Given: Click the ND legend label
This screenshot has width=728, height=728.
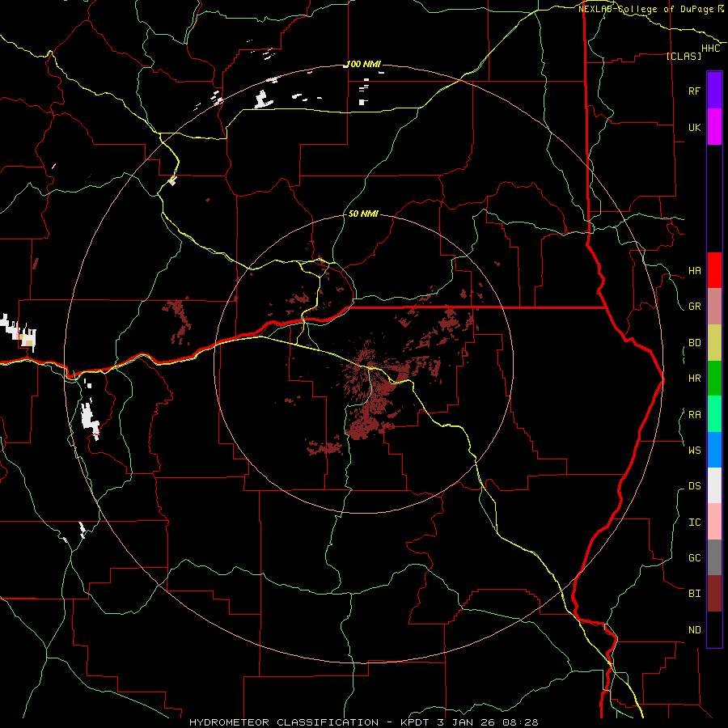Looking at the screenshot, I should (x=695, y=630).
